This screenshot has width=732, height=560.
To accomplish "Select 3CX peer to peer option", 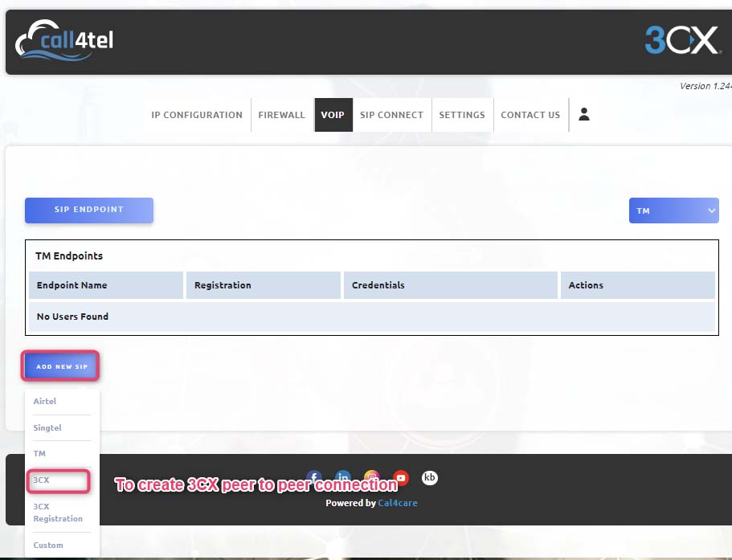I will pos(41,480).
